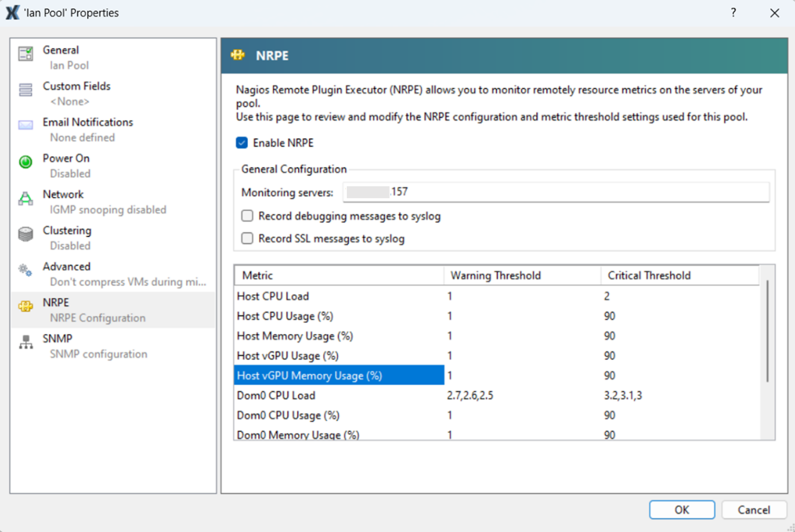This screenshot has width=795, height=532.
Task: Open Custom Fields settings icon
Action: point(25,90)
